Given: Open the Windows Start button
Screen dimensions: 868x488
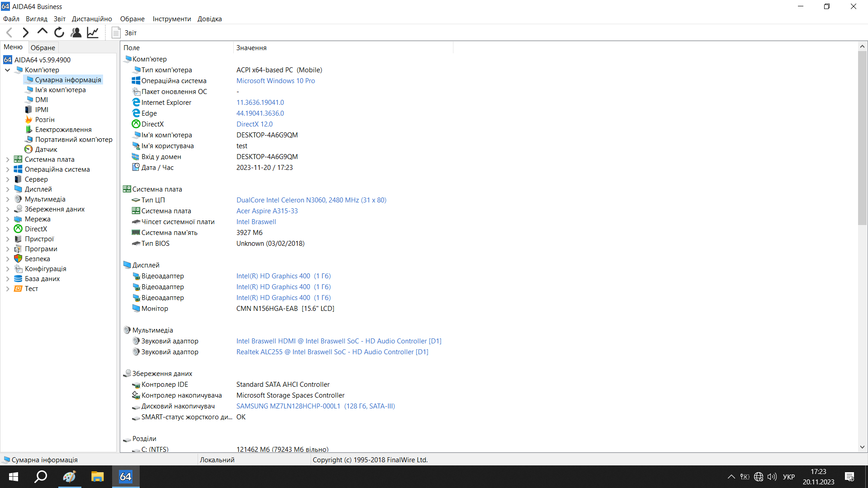Looking at the screenshot, I should pyautogui.click(x=14, y=477).
